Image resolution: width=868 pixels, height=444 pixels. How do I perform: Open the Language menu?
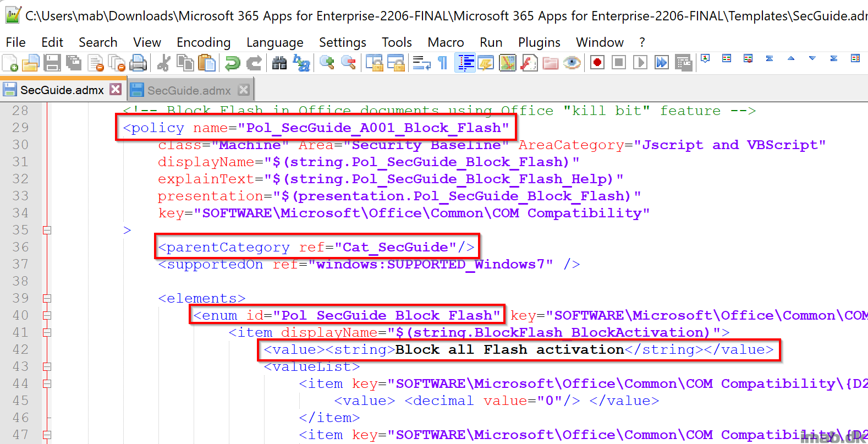(274, 42)
